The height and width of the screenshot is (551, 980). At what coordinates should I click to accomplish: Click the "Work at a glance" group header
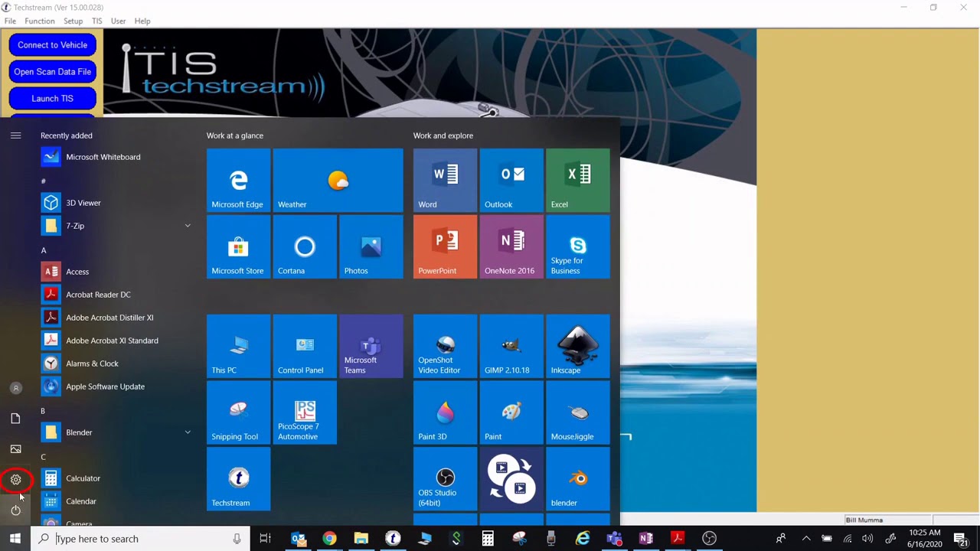(x=235, y=135)
